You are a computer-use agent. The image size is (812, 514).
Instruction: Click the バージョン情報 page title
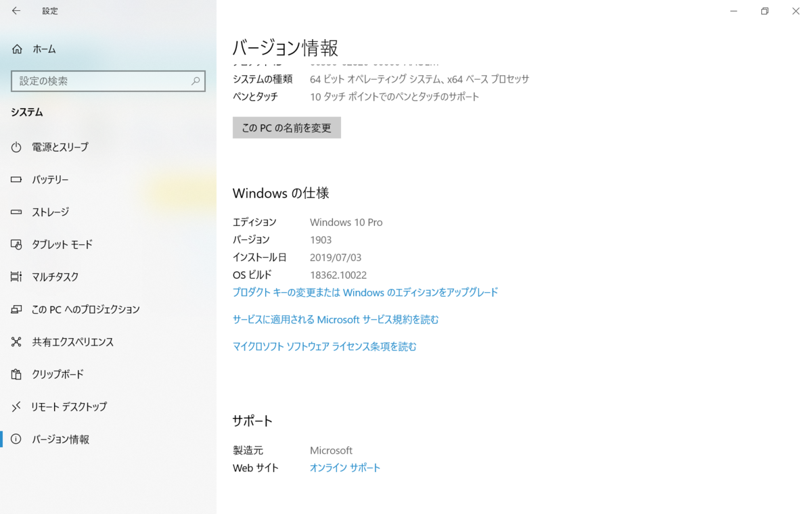point(286,48)
